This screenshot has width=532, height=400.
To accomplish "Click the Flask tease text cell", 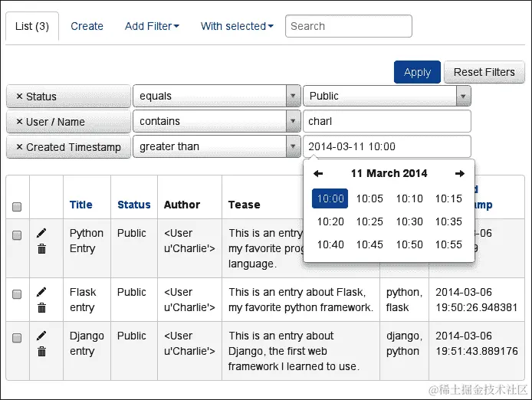I will pos(300,300).
